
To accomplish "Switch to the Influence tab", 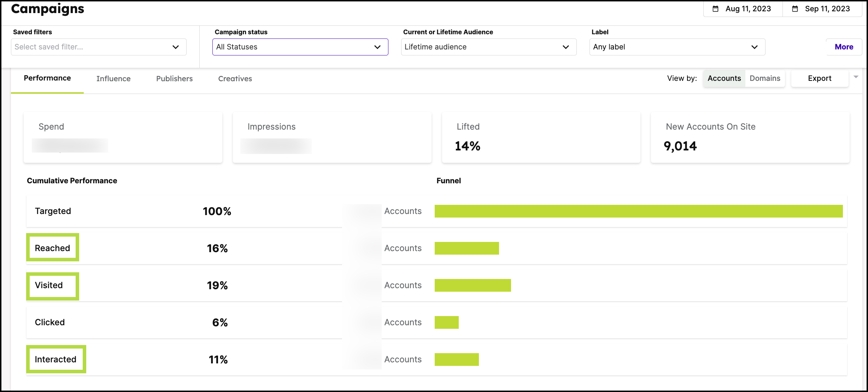I will point(113,78).
